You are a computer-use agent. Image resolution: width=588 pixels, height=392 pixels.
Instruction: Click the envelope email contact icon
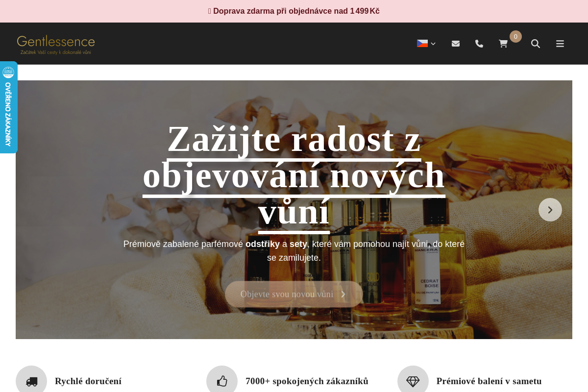click(x=456, y=44)
